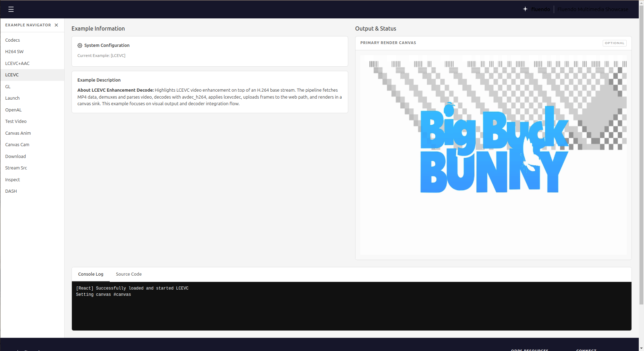Click the '[React] Successfully loaded' log line

132,289
